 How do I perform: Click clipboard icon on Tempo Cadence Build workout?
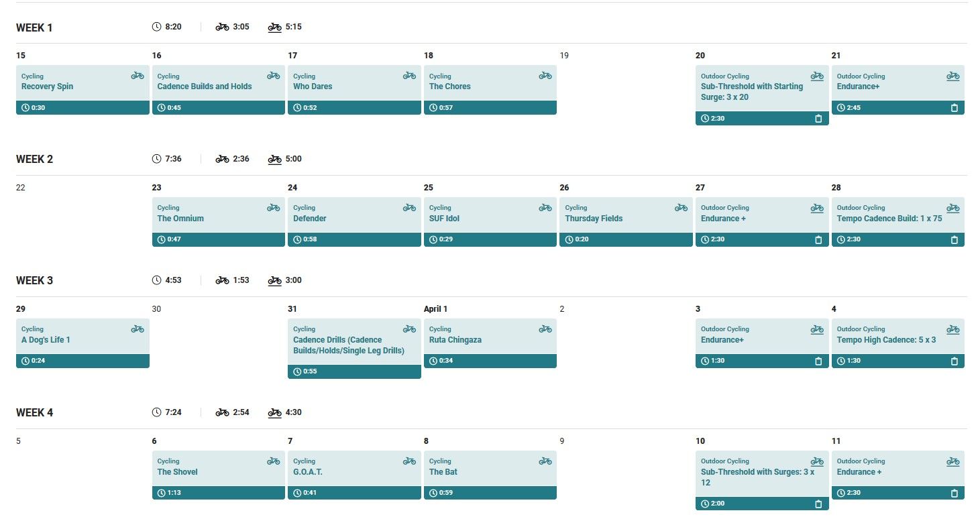coord(954,240)
